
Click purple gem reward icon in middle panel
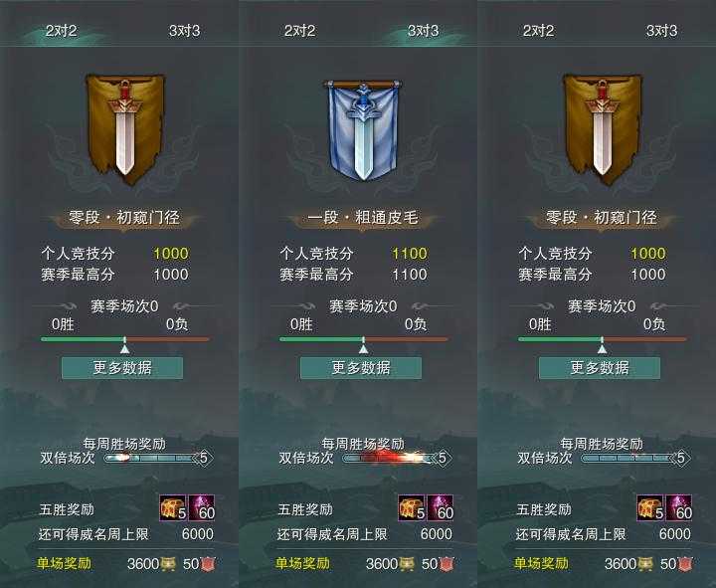(441, 507)
